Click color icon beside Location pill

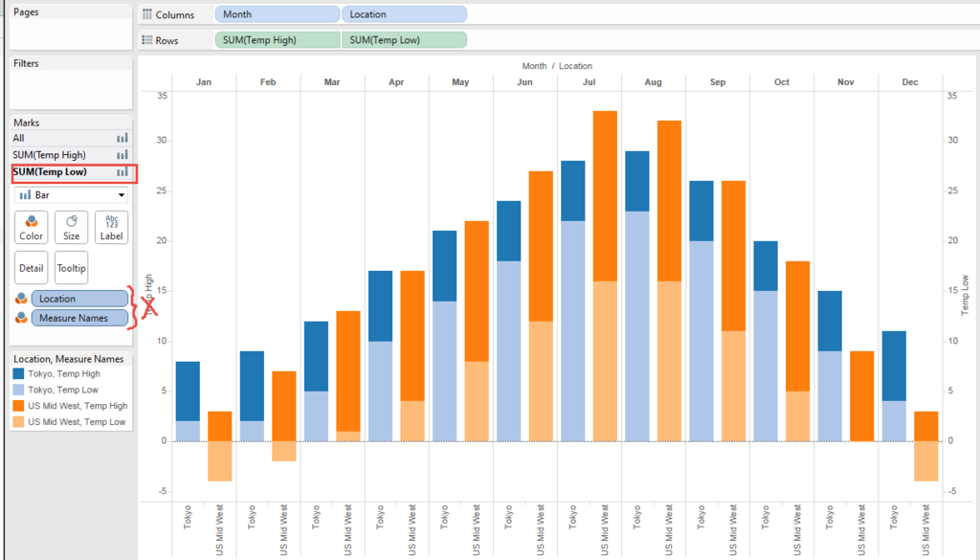(21, 299)
